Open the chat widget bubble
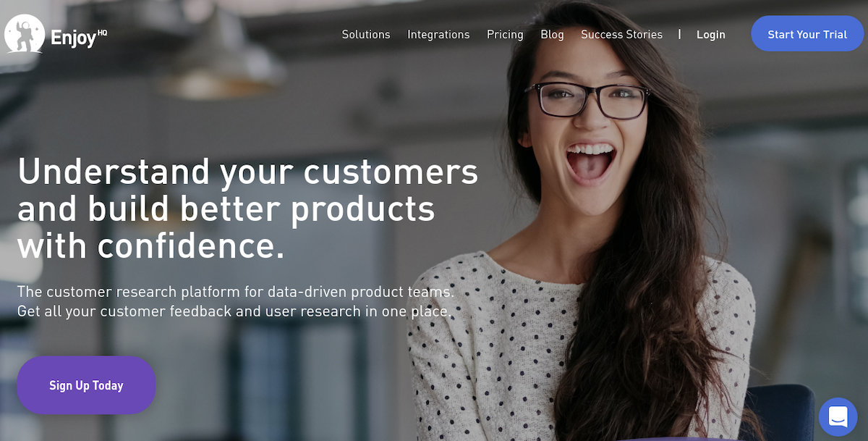 coord(838,416)
